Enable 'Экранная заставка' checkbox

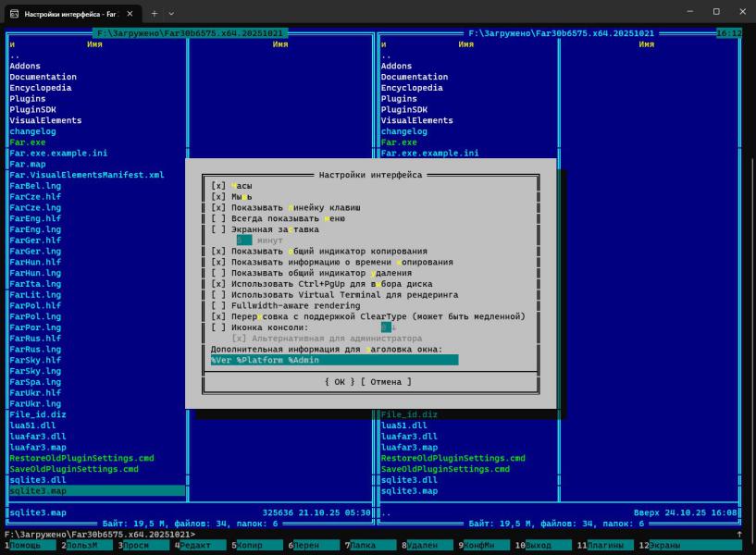218,229
